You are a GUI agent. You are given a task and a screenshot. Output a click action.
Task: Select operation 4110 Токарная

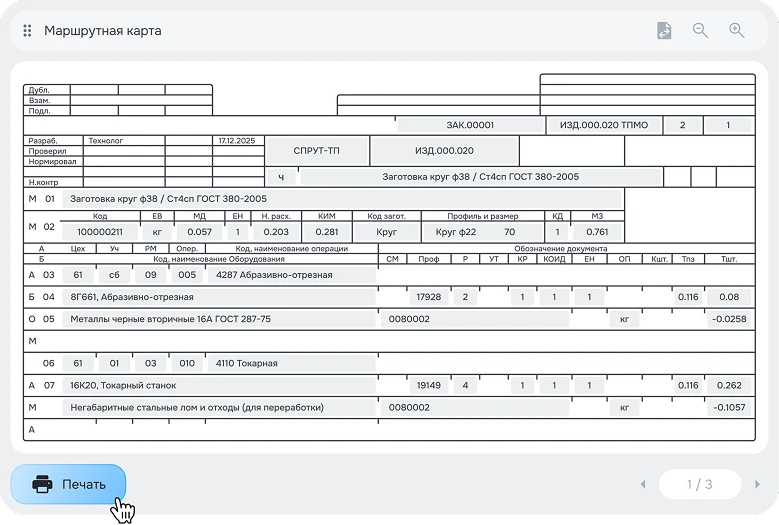click(x=290, y=363)
